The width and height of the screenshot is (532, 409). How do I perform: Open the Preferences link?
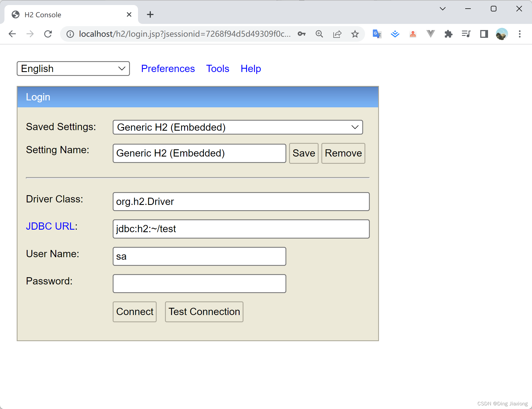(168, 69)
